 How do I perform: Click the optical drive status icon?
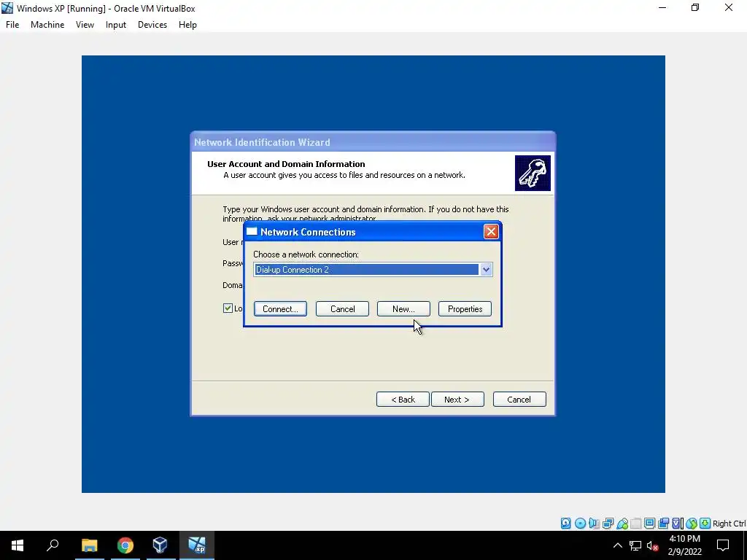580,524
